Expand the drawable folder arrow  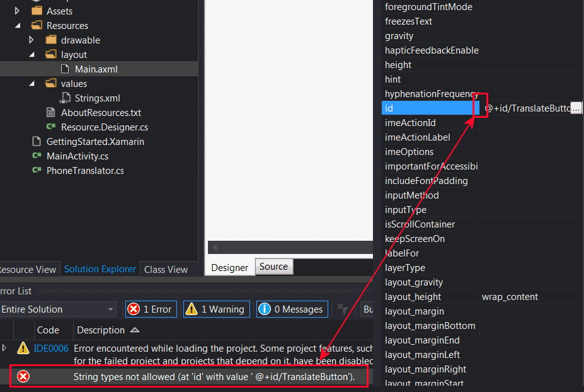[x=31, y=40]
